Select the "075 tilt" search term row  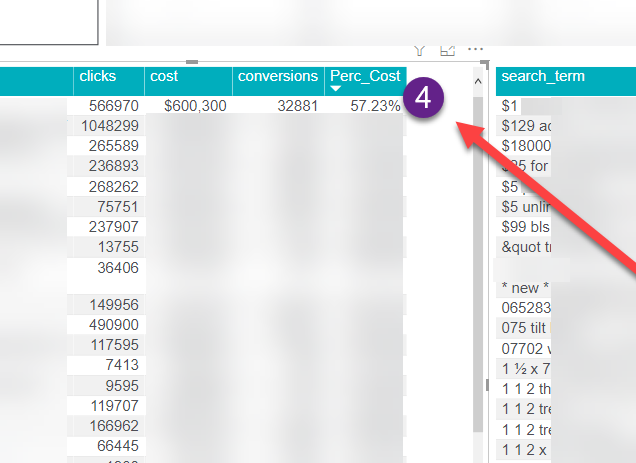(x=526, y=327)
